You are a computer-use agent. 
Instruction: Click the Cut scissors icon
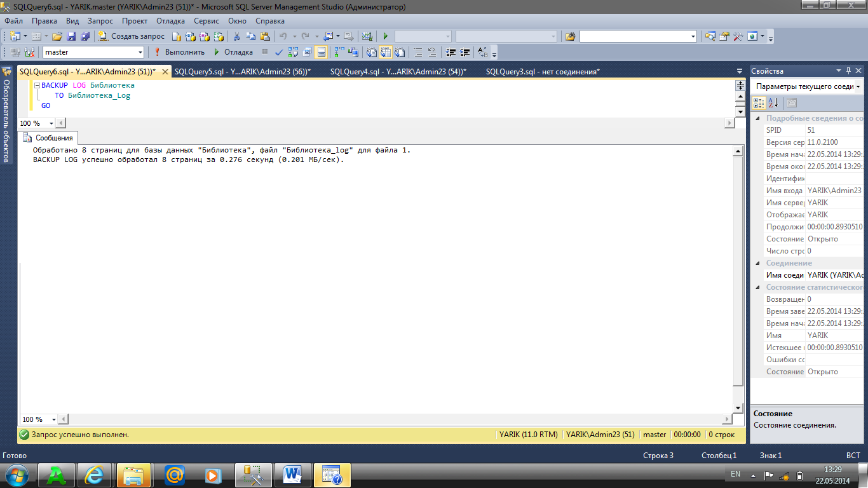(x=236, y=36)
